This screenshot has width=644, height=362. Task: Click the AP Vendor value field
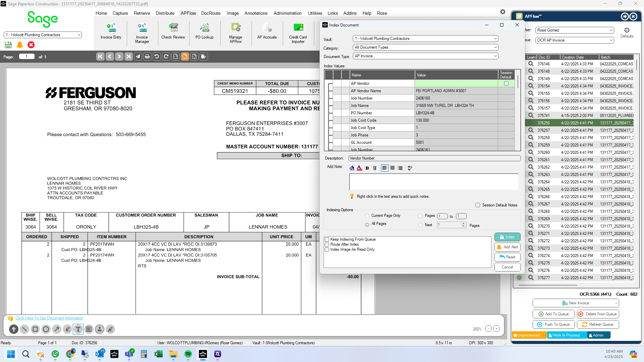(456, 83)
